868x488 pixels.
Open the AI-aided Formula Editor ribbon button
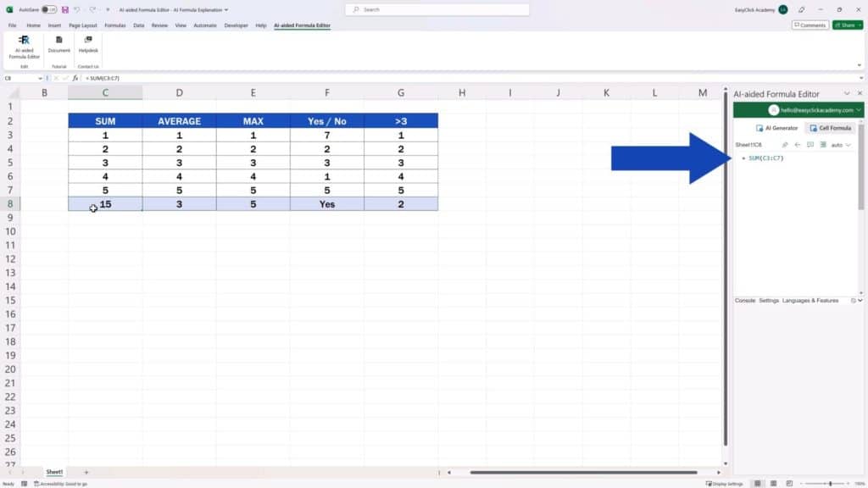[24, 47]
